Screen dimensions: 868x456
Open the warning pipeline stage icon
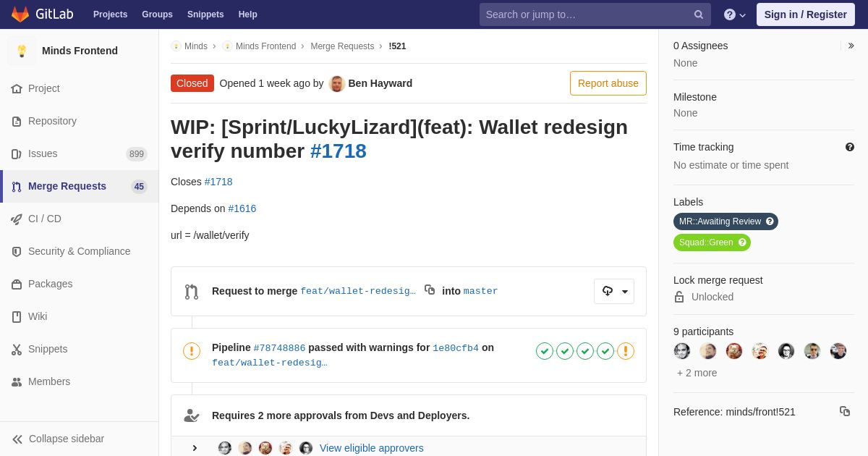(x=626, y=351)
